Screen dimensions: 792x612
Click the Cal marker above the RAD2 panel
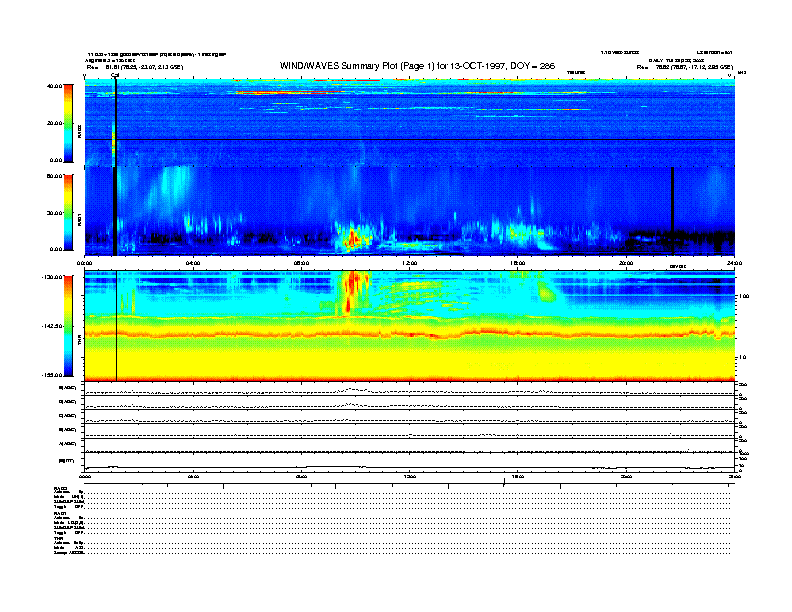point(115,75)
